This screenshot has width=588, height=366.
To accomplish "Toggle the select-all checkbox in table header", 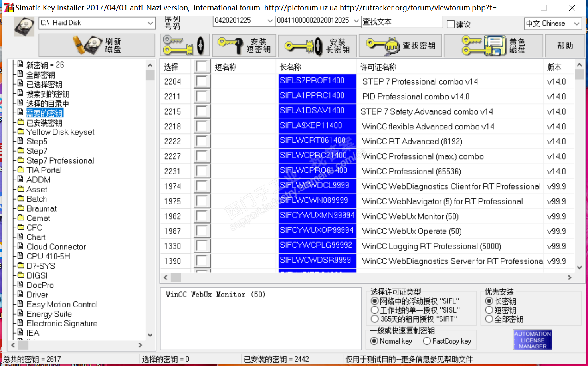I will (202, 67).
